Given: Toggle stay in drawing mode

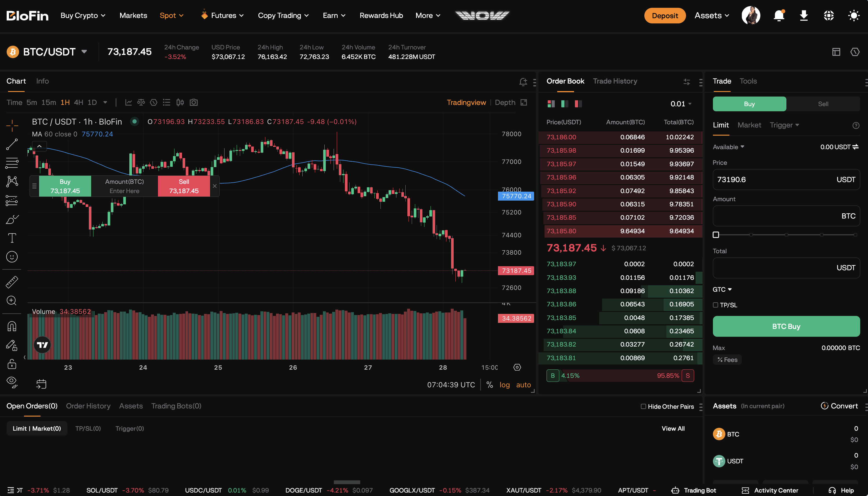Looking at the screenshot, I should pyautogui.click(x=12, y=345).
